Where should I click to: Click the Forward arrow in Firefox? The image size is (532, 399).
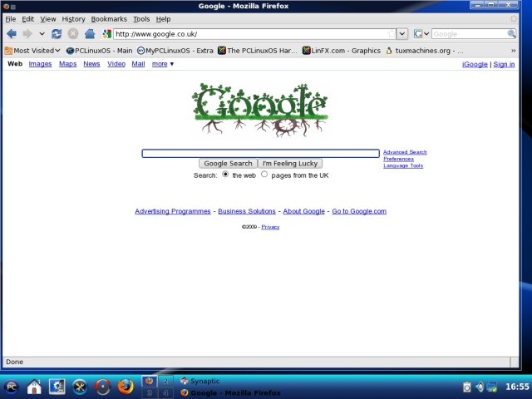27,33
